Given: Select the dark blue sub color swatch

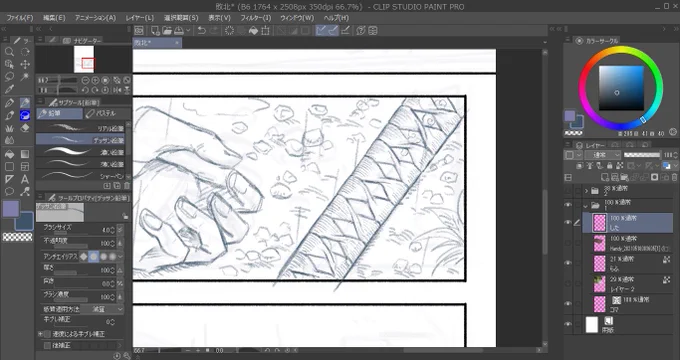Looking at the screenshot, I should pyautogui.click(x=25, y=222).
